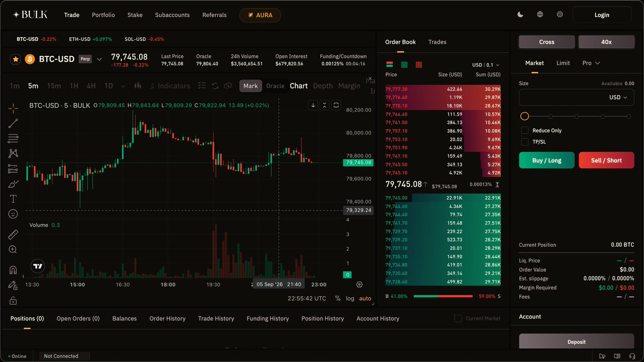Open the emoji icons tool

tap(13, 214)
